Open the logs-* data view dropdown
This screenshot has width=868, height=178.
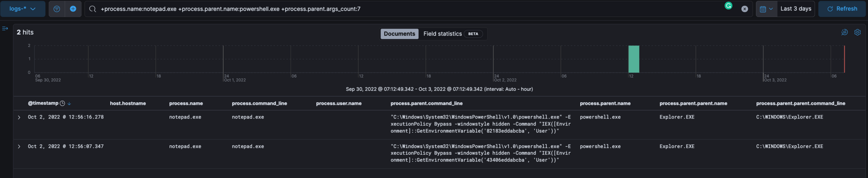[x=23, y=9]
